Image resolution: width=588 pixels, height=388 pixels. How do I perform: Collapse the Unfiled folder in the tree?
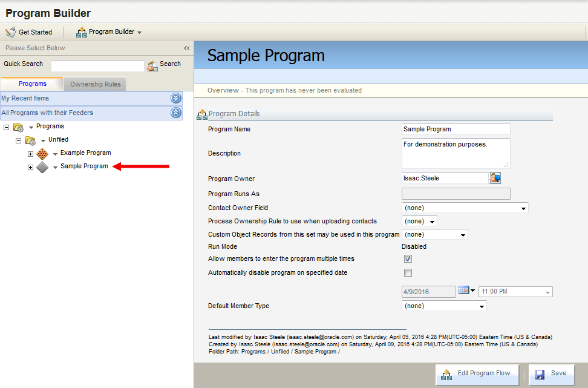[x=18, y=139]
